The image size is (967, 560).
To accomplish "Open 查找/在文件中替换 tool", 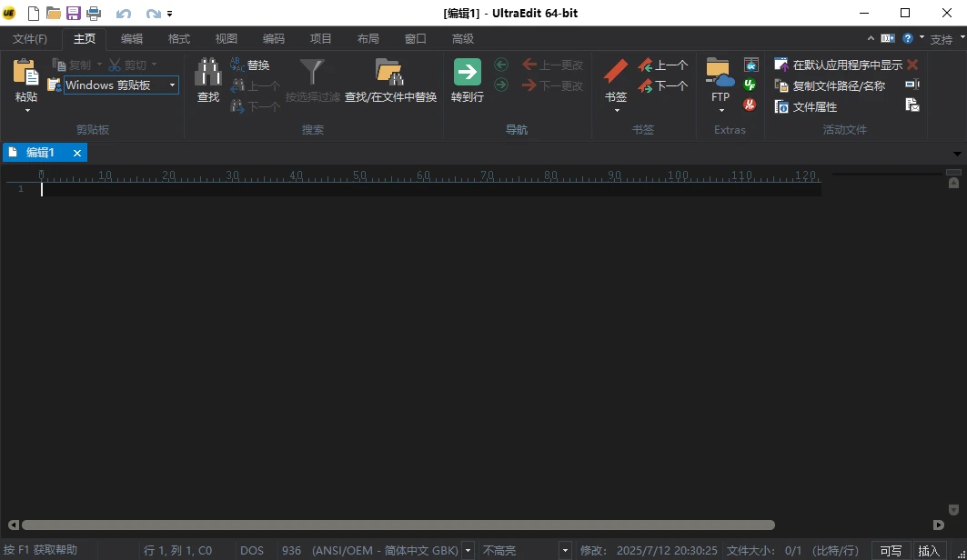I will 390,82.
